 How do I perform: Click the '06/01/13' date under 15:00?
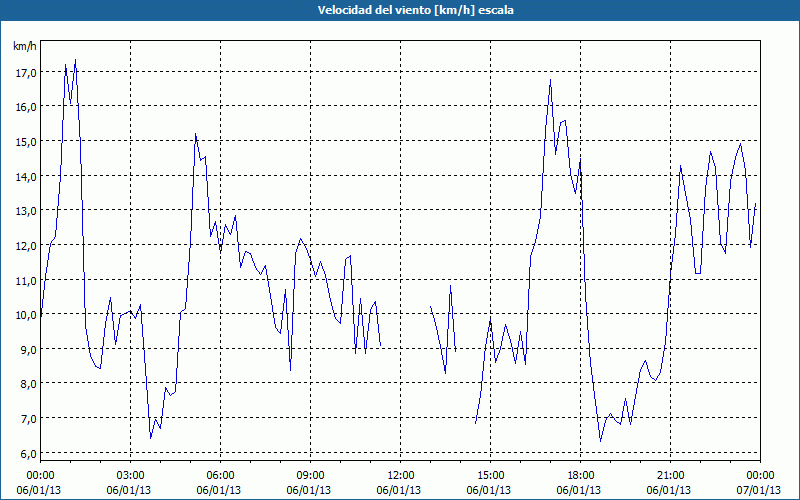pos(489,490)
